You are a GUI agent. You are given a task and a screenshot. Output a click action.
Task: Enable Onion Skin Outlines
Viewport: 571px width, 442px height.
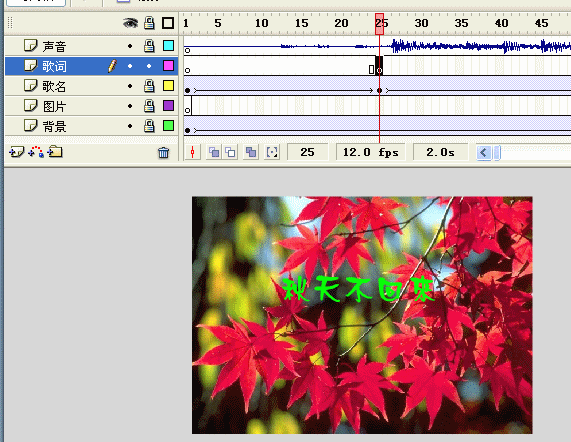[231, 152]
